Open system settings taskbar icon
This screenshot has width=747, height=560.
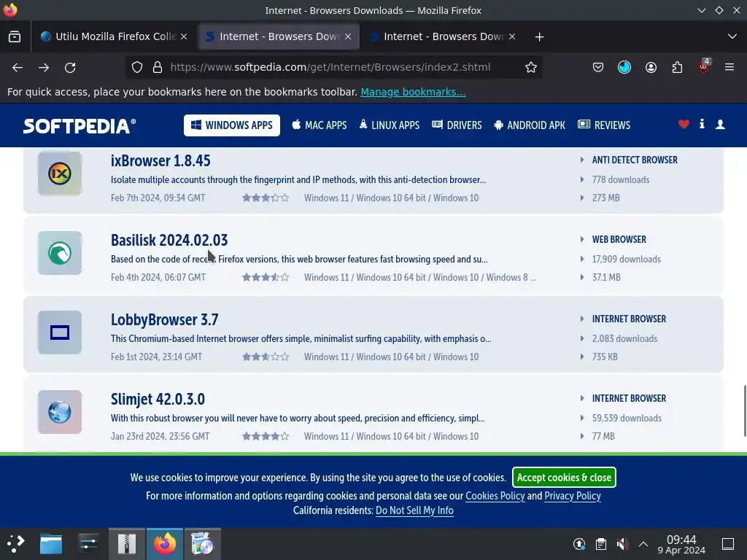88,544
